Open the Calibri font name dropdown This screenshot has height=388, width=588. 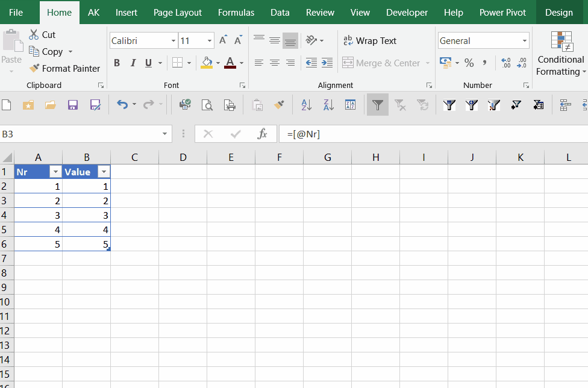[x=174, y=40]
